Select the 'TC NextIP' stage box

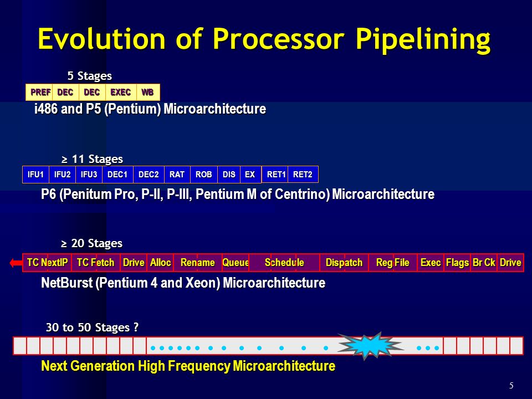pyautogui.click(x=47, y=263)
